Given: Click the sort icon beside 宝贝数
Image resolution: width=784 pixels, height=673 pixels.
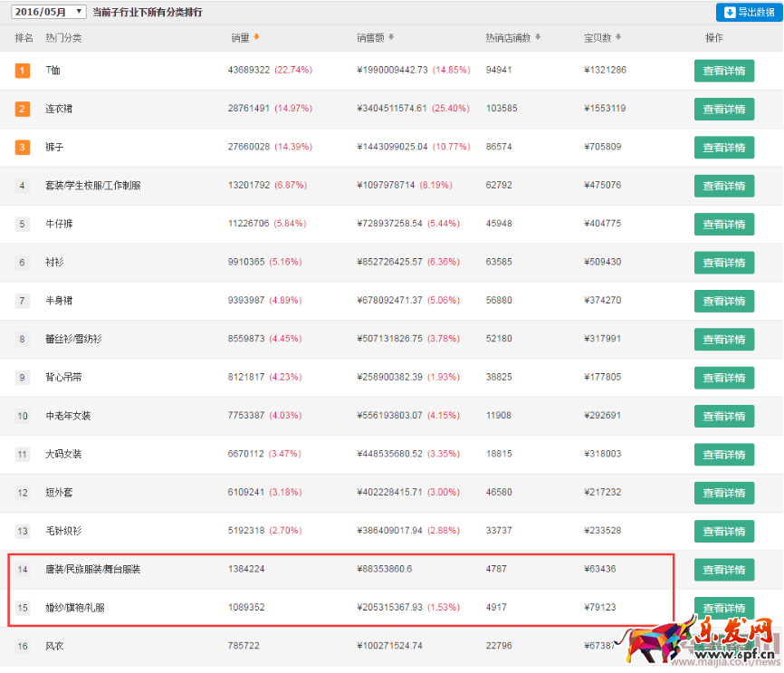Looking at the screenshot, I should 618,38.
